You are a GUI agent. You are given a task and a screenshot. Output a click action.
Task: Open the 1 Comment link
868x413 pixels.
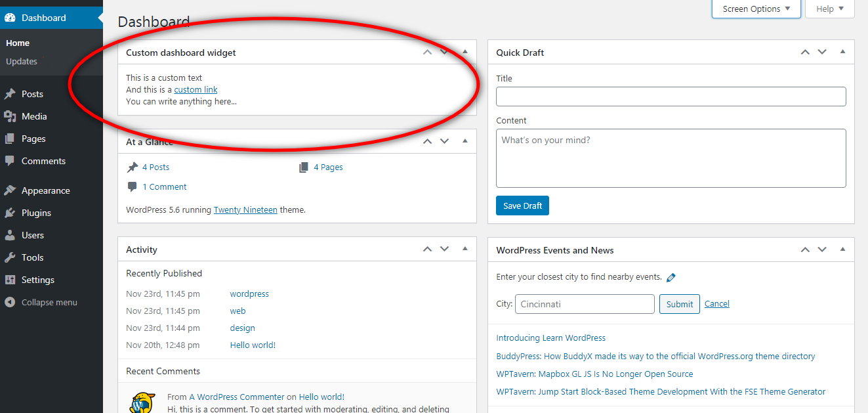[x=165, y=186]
